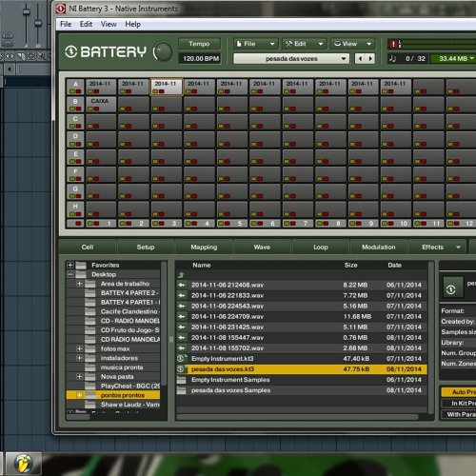The height and width of the screenshot is (476, 476).
Task: Open the Edit dropdown in Battery toolbar
Action: pos(305,44)
